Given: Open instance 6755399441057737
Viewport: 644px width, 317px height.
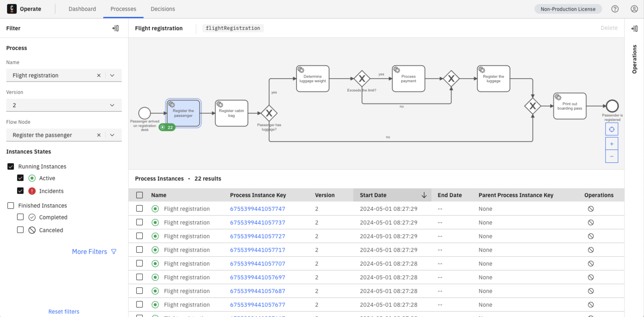Looking at the screenshot, I should pyautogui.click(x=257, y=222).
